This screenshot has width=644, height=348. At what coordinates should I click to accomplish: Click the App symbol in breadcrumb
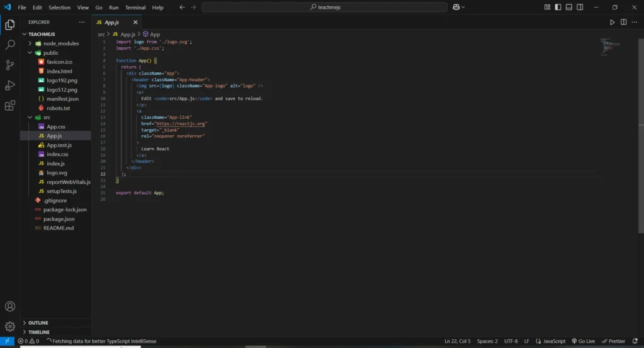coord(152,35)
